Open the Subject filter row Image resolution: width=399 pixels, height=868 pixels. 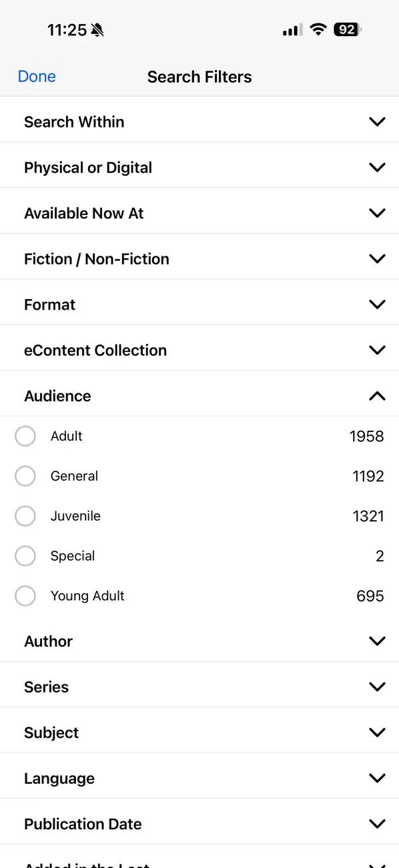199,732
